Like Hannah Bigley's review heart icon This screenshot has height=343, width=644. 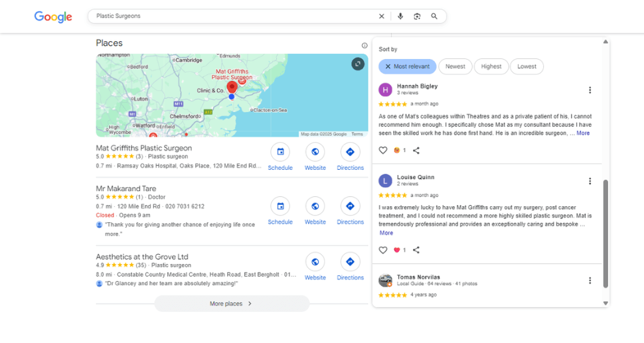(383, 151)
